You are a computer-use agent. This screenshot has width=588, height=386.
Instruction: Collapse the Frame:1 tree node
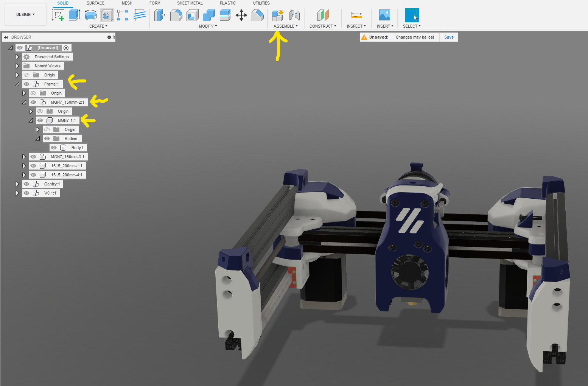[x=17, y=84]
